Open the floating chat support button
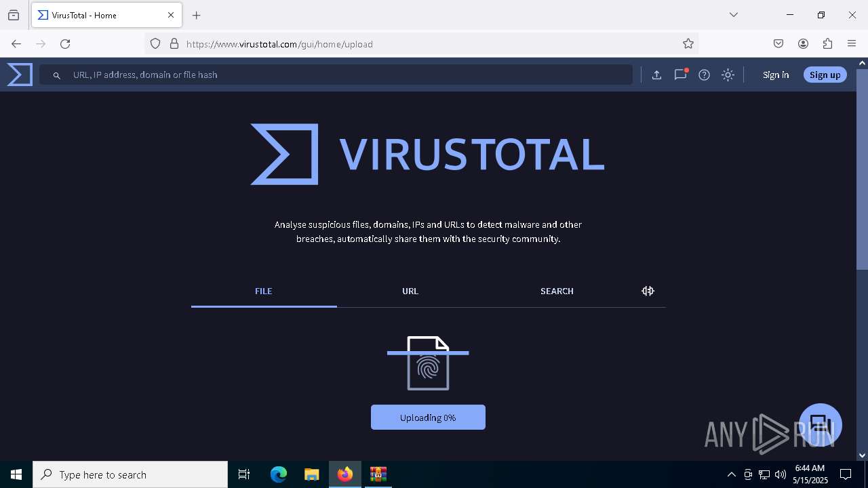Screen dimensions: 868x488 (820, 425)
